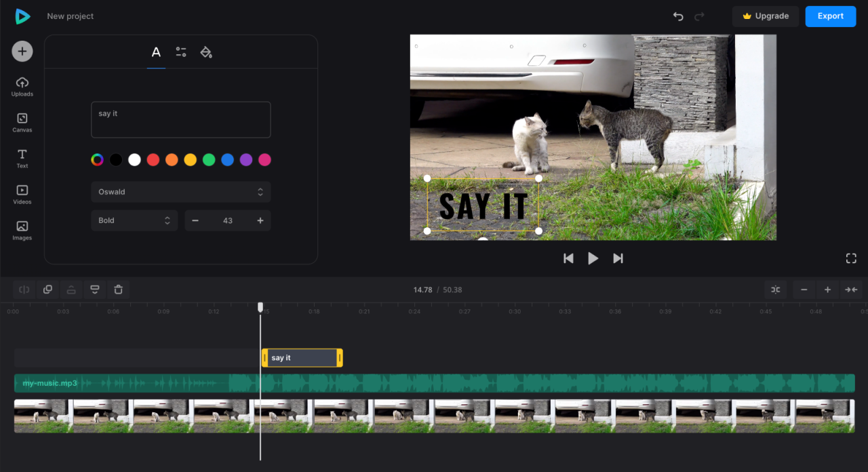Play the video preview
The width and height of the screenshot is (868, 472).
coord(593,258)
